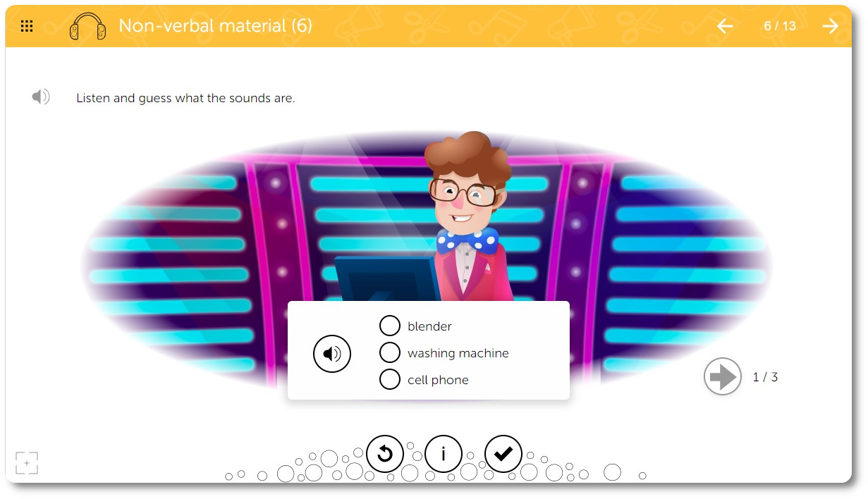Screen dimensions: 868x499
Task: Click the blender label text
Action: pyautogui.click(x=429, y=326)
